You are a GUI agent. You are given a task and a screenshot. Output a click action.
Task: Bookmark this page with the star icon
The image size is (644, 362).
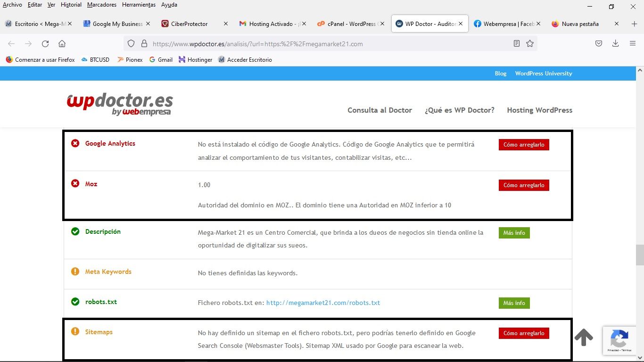coord(530,44)
